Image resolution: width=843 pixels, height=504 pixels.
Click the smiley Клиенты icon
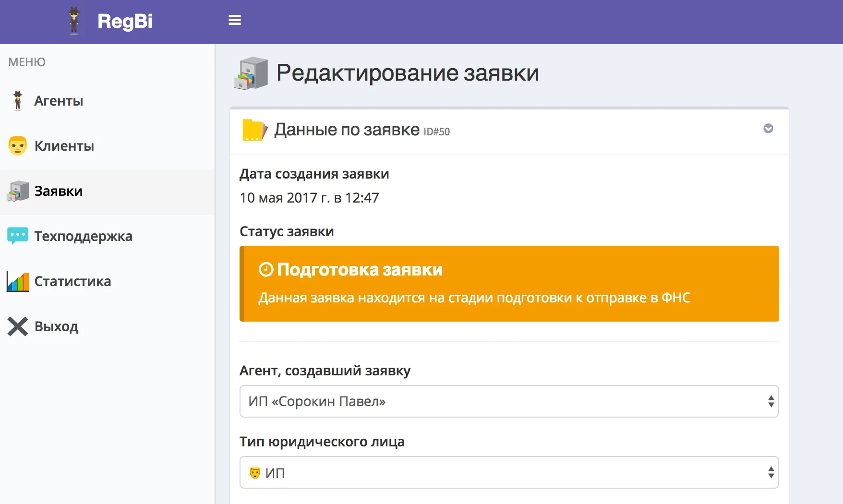17,145
